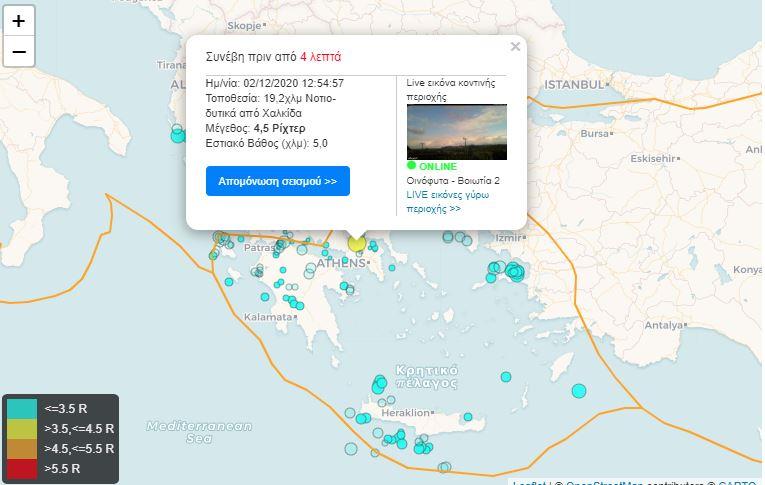Select the largest cyan marker southwest of Izmir
This screenshot has height=485, width=765.
pyautogui.click(x=515, y=270)
